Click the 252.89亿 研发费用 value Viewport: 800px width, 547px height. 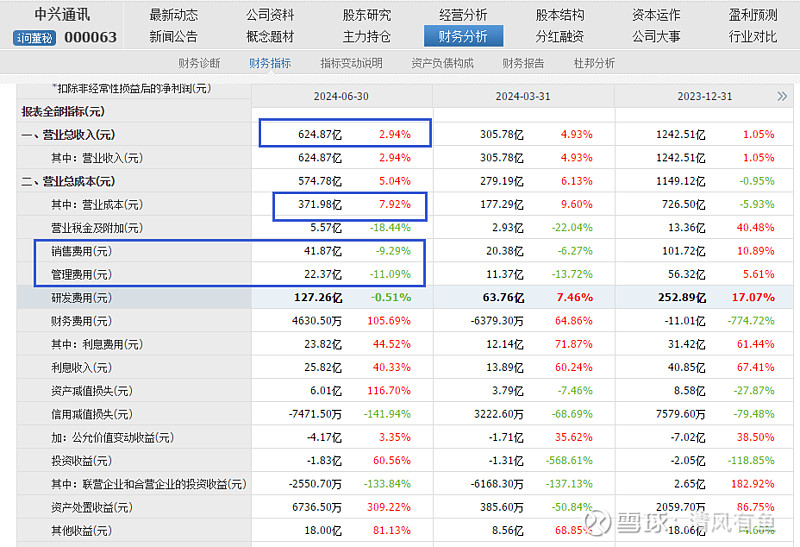click(x=682, y=297)
